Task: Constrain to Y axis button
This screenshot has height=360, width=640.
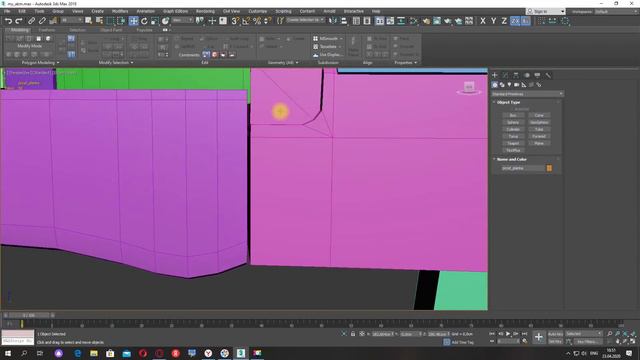Action: (x=493, y=21)
